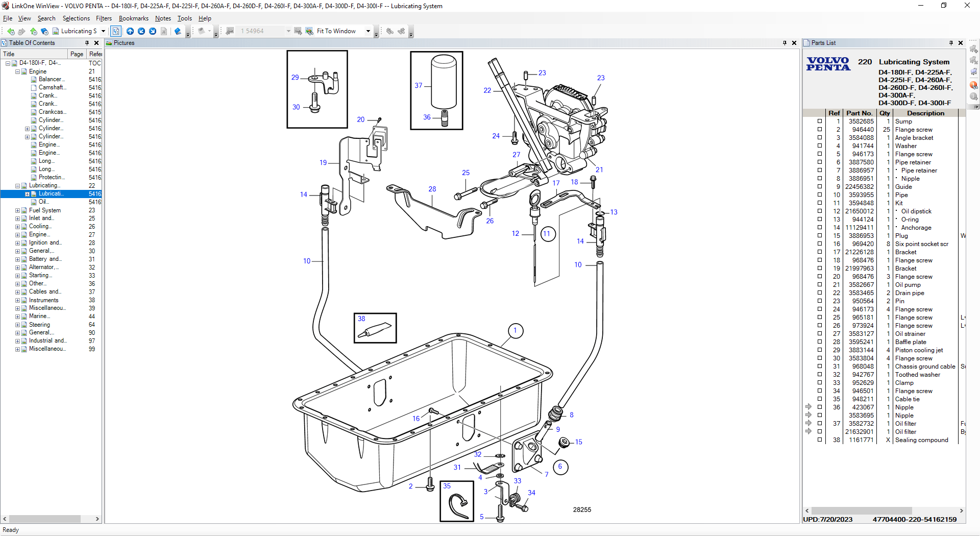Open the Fit To Window zoom dropdown
This screenshot has height=536, width=980.
[368, 31]
